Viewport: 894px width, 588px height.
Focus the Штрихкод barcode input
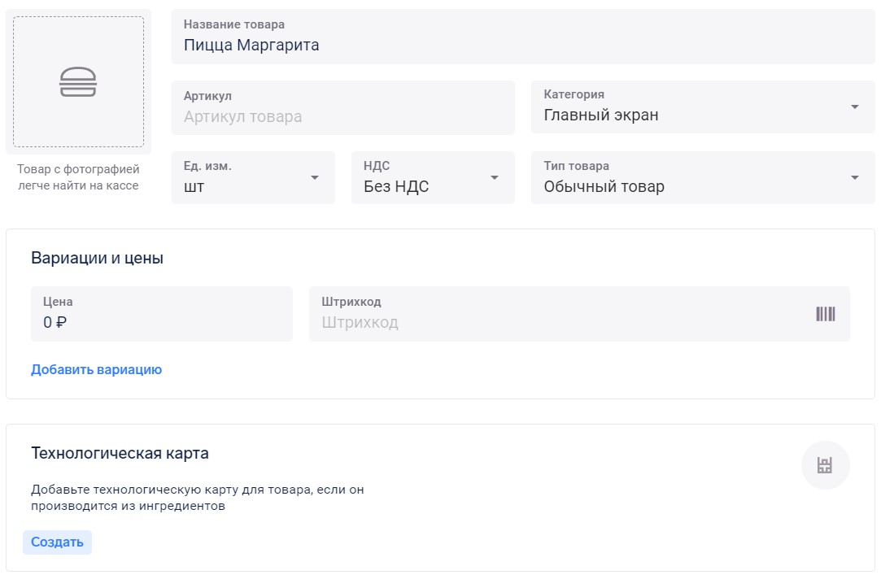[x=579, y=314]
